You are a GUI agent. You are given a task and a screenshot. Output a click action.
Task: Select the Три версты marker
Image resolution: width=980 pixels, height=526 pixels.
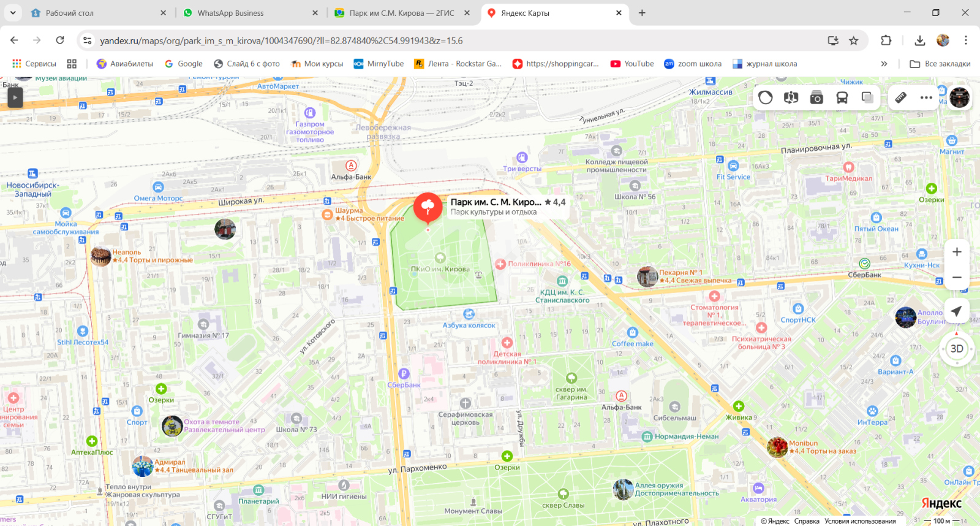click(522, 158)
